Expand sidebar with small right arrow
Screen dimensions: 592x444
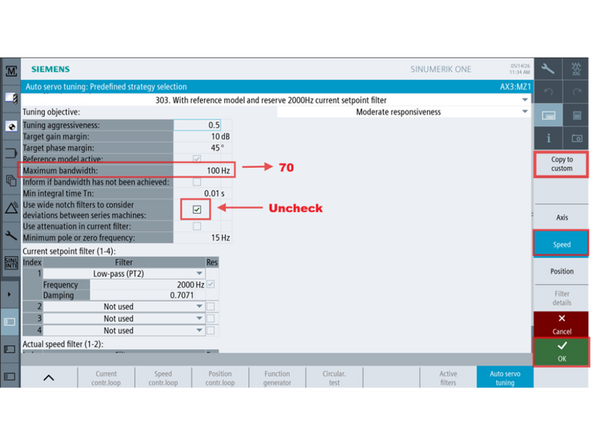click(x=9, y=294)
